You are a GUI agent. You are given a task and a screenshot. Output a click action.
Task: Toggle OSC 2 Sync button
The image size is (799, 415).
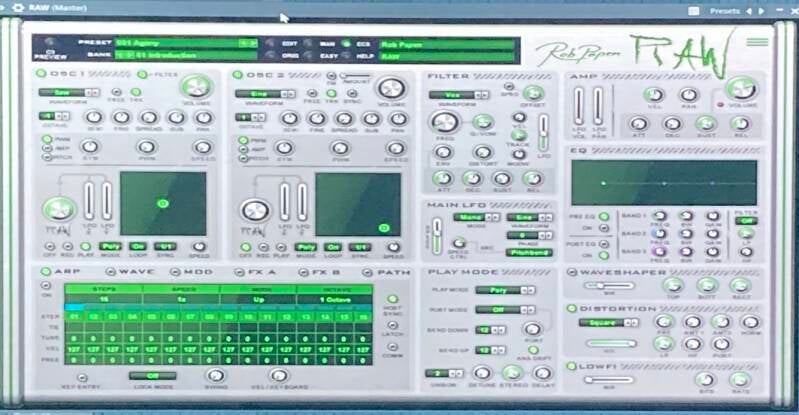352,94
